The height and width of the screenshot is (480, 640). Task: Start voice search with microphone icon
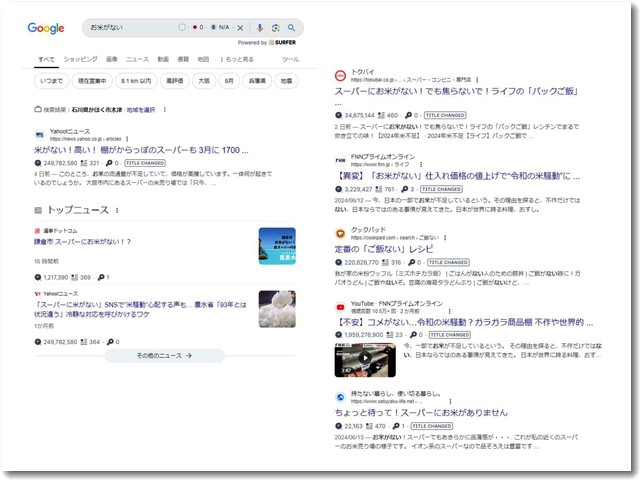(260, 28)
